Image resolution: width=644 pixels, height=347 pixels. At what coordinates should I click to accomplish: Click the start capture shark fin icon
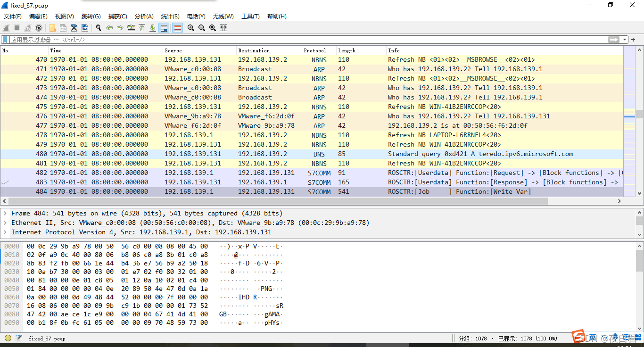6,28
